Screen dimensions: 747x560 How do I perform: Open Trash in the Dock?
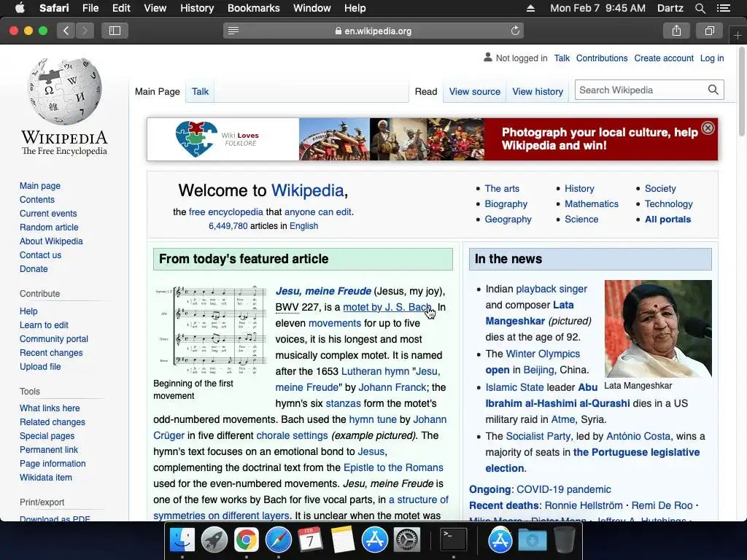point(564,540)
